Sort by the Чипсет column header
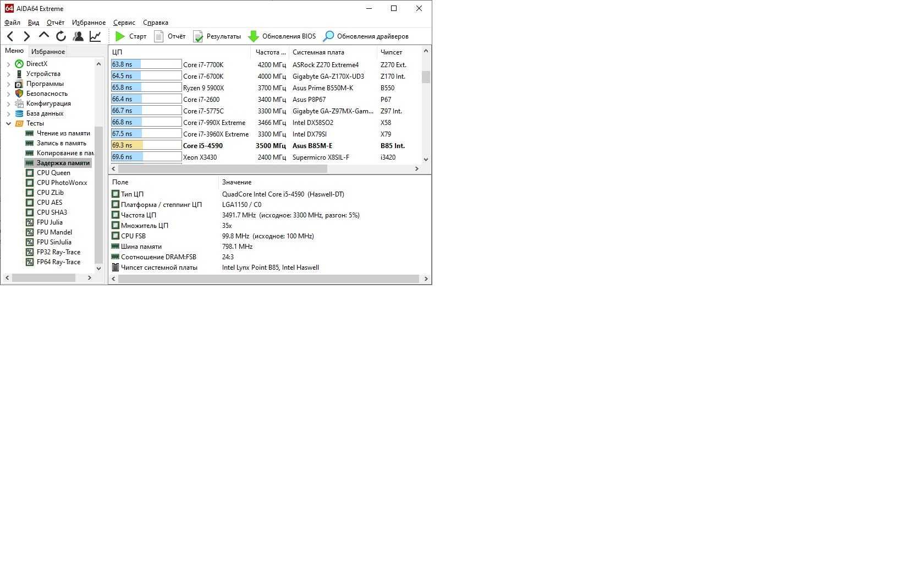This screenshot has width=924, height=578. 399,52
